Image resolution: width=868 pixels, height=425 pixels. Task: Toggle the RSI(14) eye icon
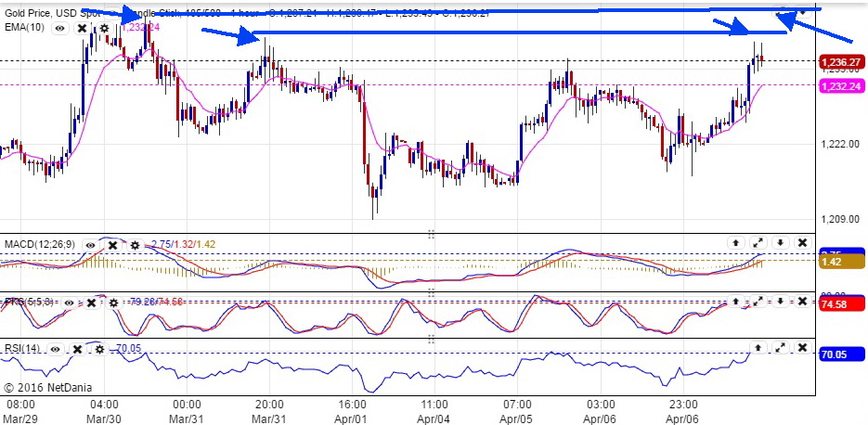pyautogui.click(x=56, y=349)
